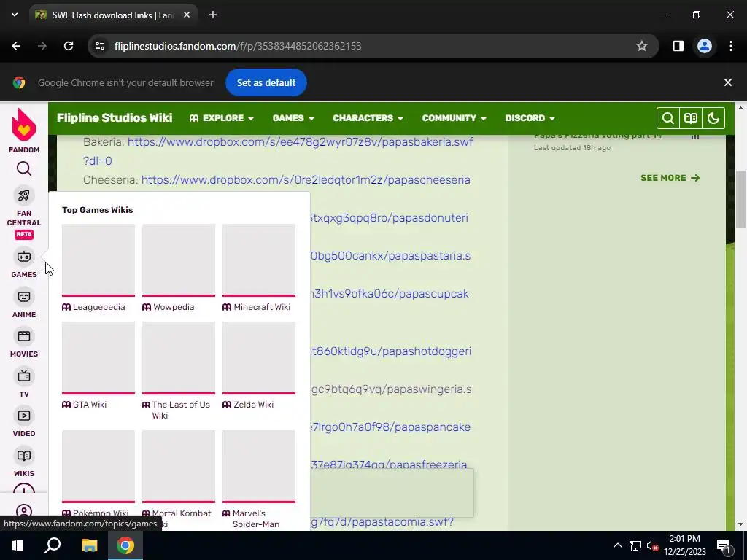
Task: Select the TV icon in sidebar
Action: (24, 376)
